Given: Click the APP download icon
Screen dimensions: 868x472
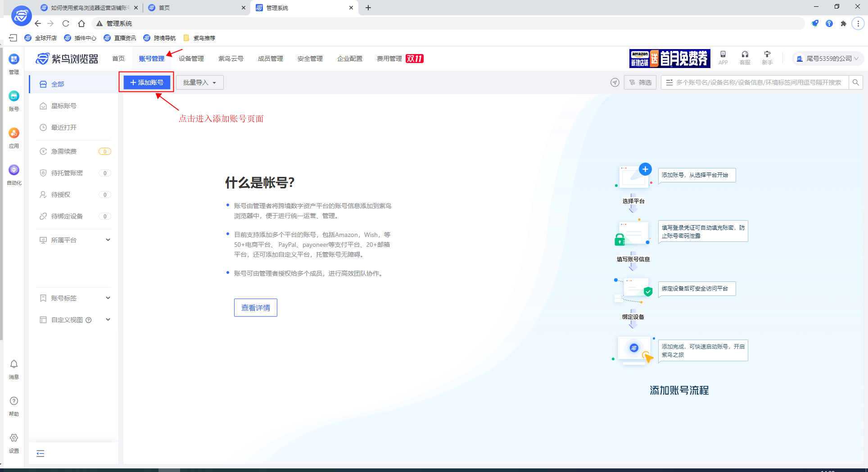Looking at the screenshot, I should pyautogui.click(x=723, y=58).
